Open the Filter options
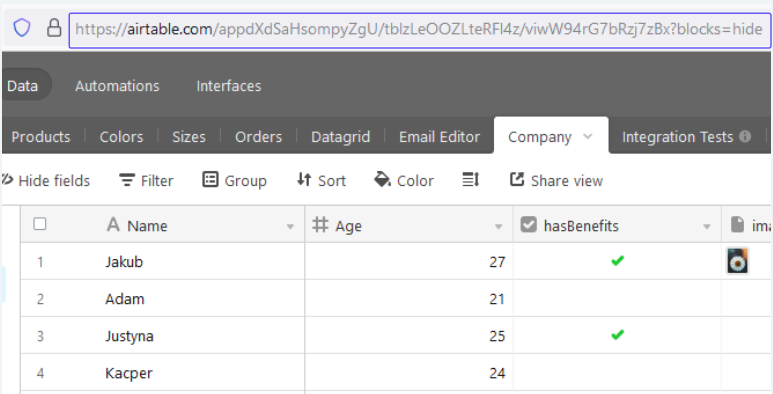This screenshot has height=394, width=773. pos(146,180)
